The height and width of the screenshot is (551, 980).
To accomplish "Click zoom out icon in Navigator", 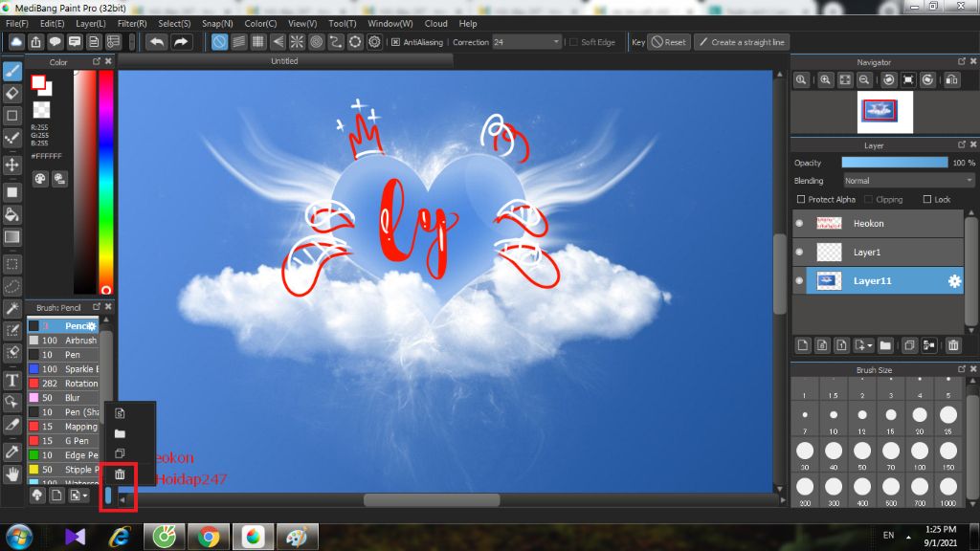I will tap(864, 80).
